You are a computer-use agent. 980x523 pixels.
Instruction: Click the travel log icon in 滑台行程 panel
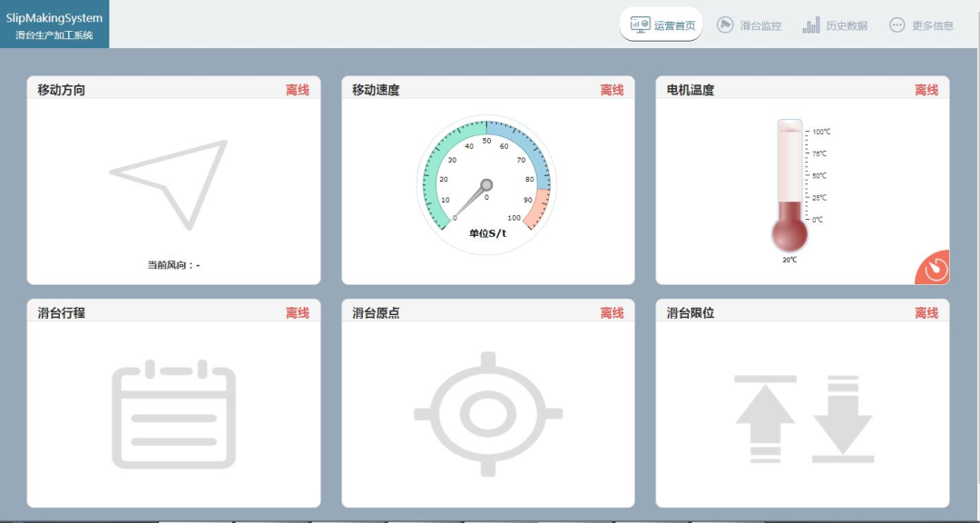point(172,413)
